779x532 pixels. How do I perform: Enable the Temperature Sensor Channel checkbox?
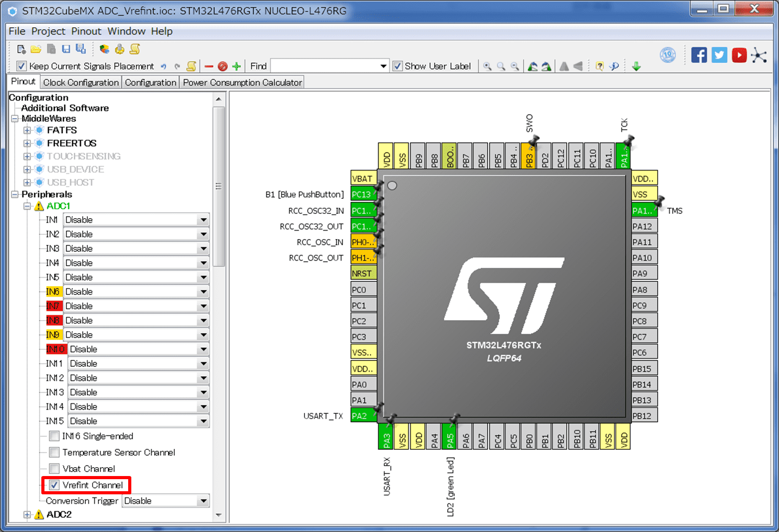(x=54, y=452)
